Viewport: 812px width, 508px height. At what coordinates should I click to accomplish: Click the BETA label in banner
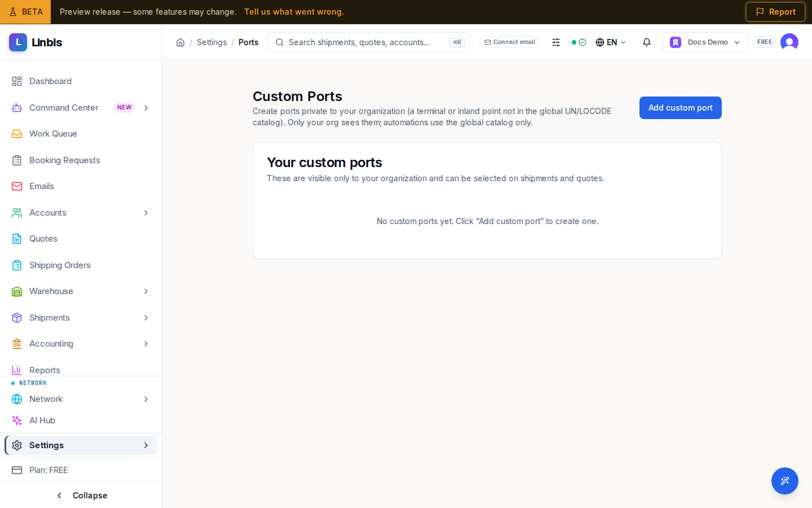pyautogui.click(x=25, y=12)
